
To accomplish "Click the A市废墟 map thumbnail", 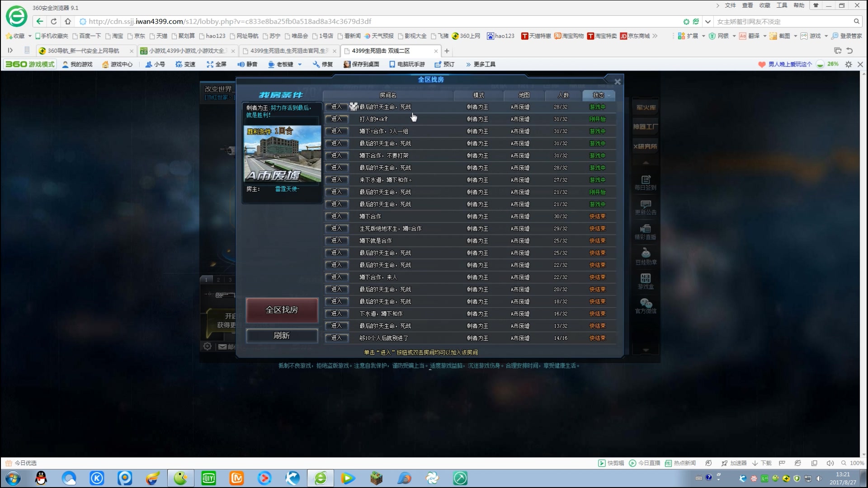I will pyautogui.click(x=283, y=154).
